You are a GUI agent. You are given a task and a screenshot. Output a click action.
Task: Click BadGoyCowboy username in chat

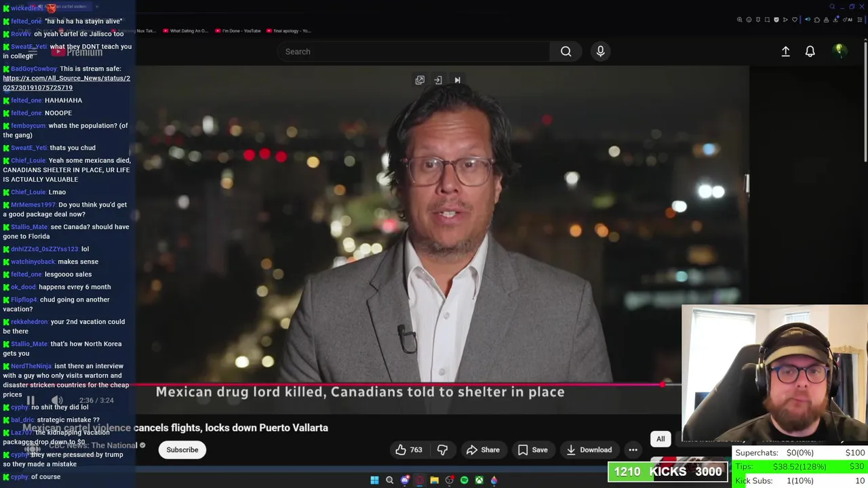click(x=34, y=68)
